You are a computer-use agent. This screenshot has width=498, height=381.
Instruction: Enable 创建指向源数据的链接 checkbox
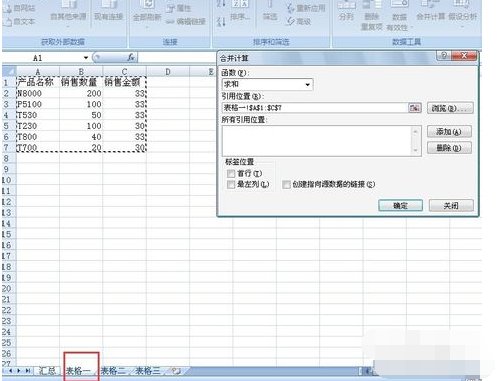[x=286, y=184]
